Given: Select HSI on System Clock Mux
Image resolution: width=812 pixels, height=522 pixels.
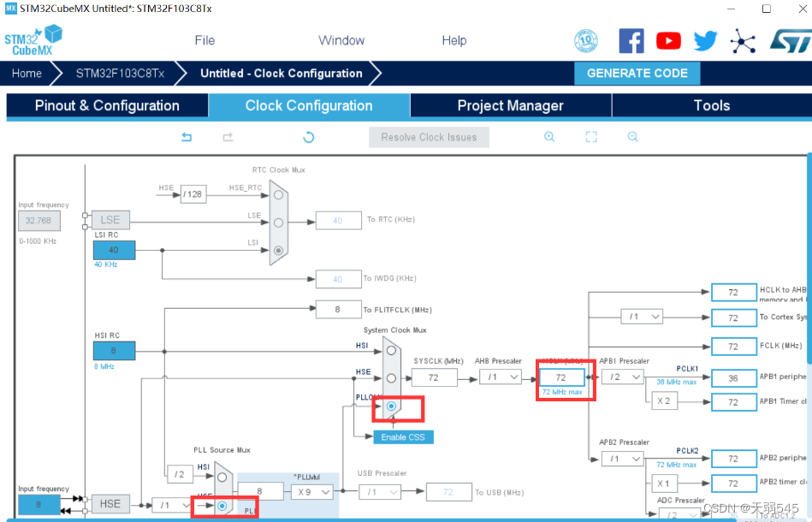Looking at the screenshot, I should (392, 351).
